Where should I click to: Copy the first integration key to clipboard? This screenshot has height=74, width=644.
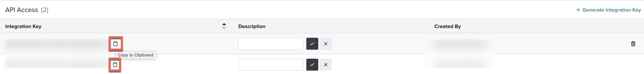coord(115,44)
